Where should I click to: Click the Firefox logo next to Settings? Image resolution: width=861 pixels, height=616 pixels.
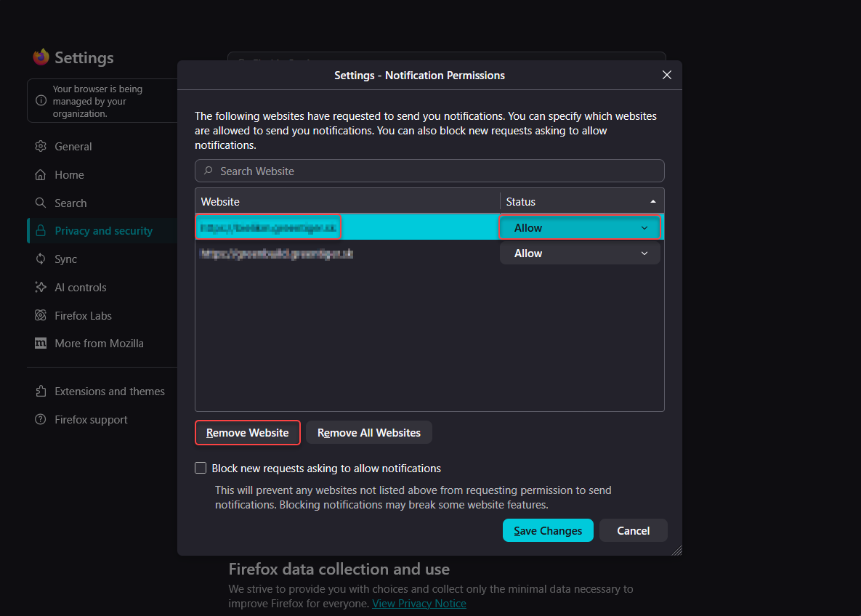(x=41, y=57)
